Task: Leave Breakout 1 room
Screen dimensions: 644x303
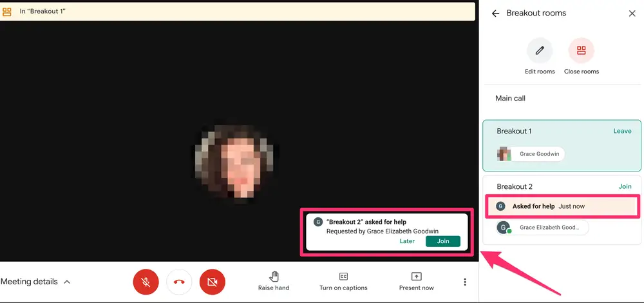Action: (x=622, y=131)
